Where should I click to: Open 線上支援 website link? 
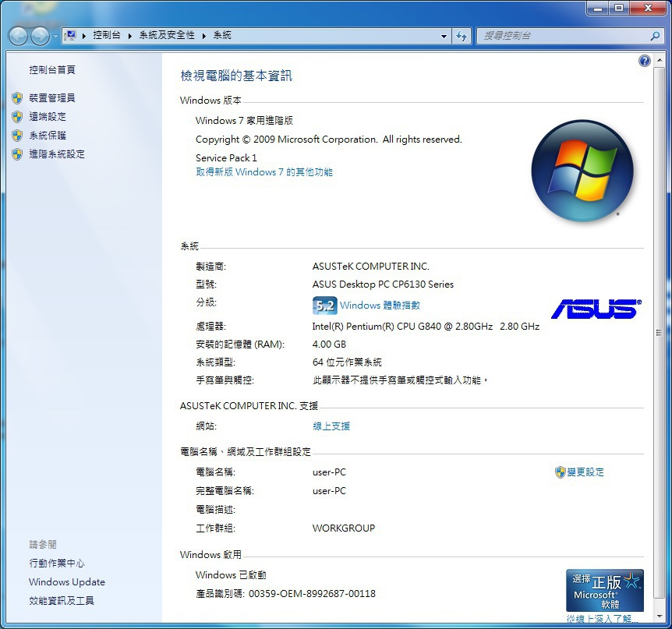coord(331,426)
